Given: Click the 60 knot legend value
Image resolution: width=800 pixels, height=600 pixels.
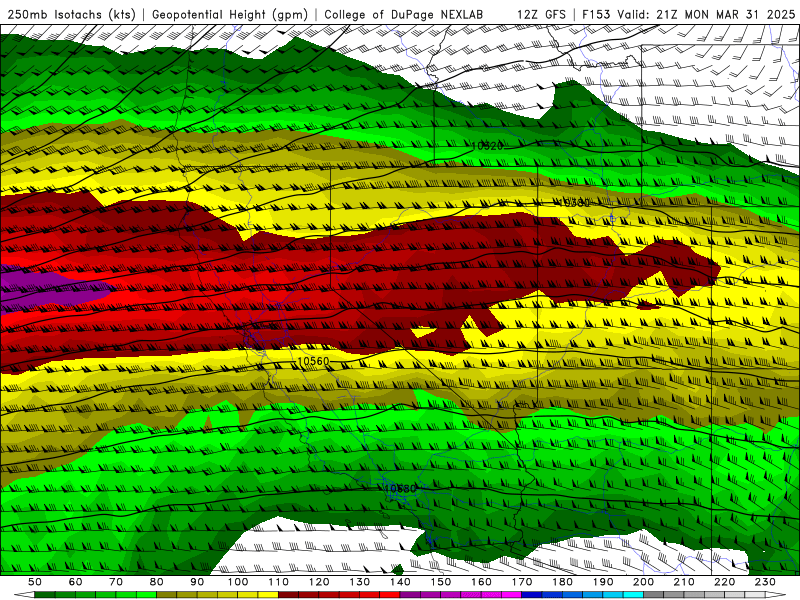Looking at the screenshot, I should pyautogui.click(x=76, y=582).
